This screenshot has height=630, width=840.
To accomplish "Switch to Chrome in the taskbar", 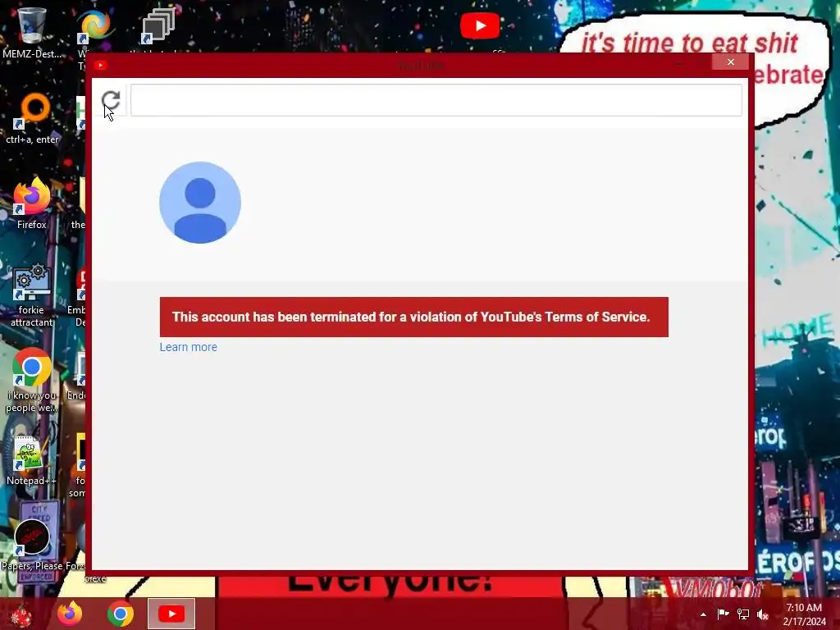I will 121,614.
